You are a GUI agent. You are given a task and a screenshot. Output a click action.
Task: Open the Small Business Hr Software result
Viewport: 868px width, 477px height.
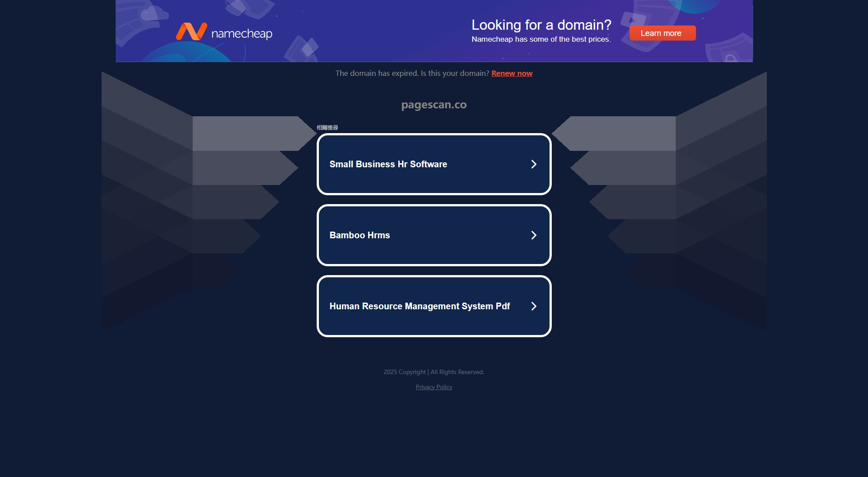[388, 164]
